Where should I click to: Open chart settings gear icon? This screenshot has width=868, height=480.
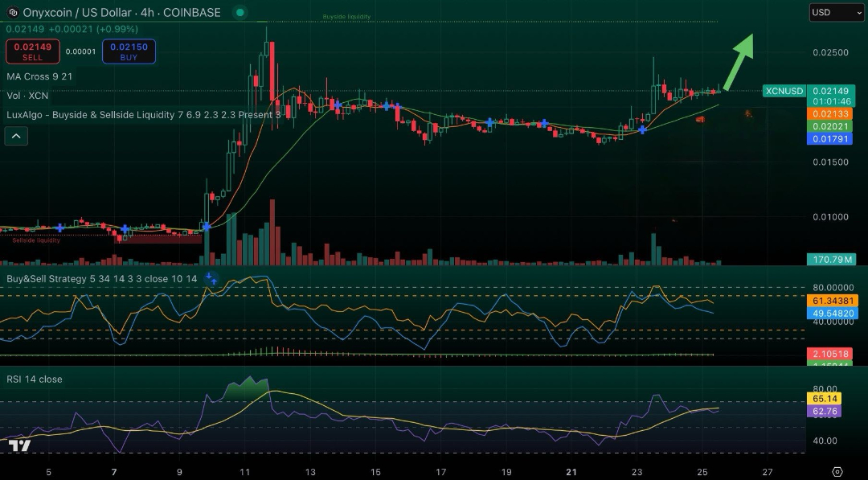(x=837, y=472)
